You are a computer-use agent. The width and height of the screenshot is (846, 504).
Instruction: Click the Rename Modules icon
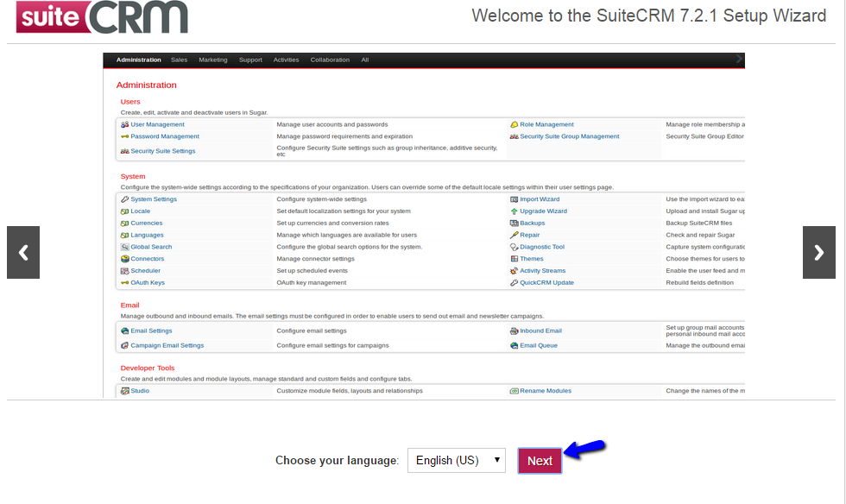coord(515,391)
